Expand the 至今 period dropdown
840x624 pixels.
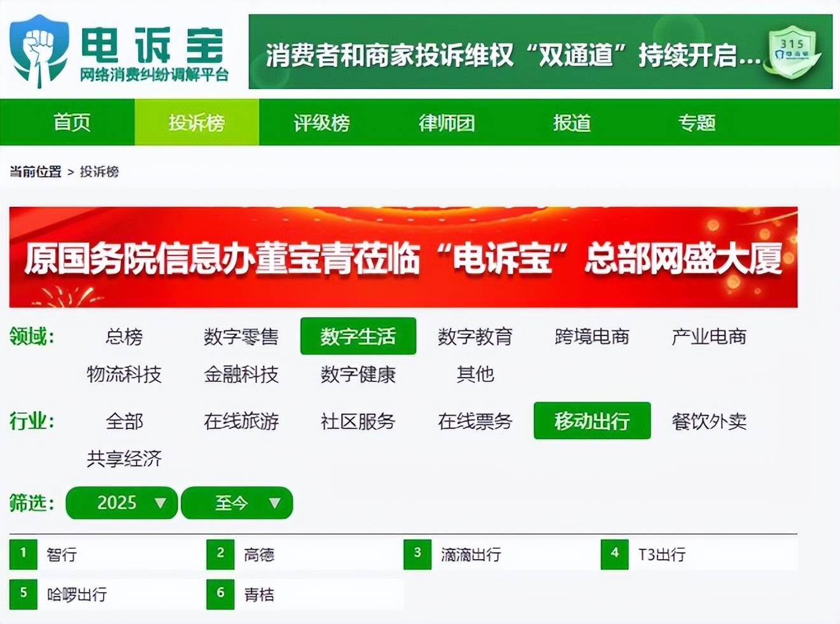[237, 503]
